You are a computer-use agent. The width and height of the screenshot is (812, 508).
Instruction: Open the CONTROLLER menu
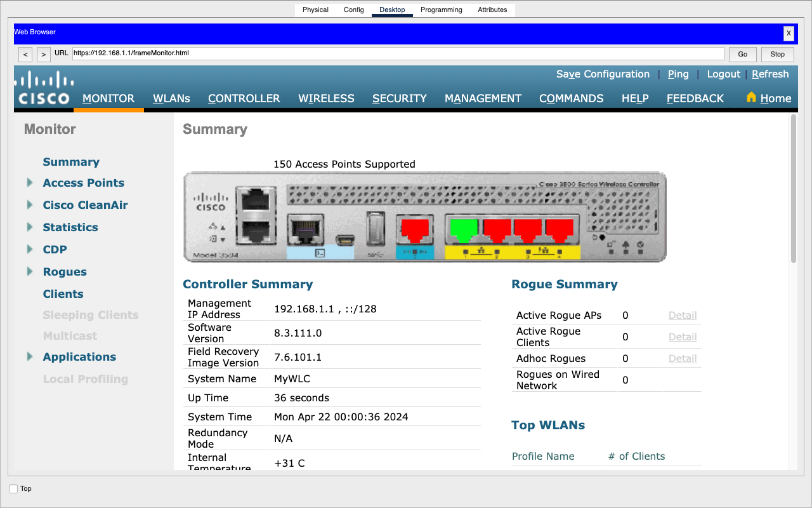pos(244,98)
